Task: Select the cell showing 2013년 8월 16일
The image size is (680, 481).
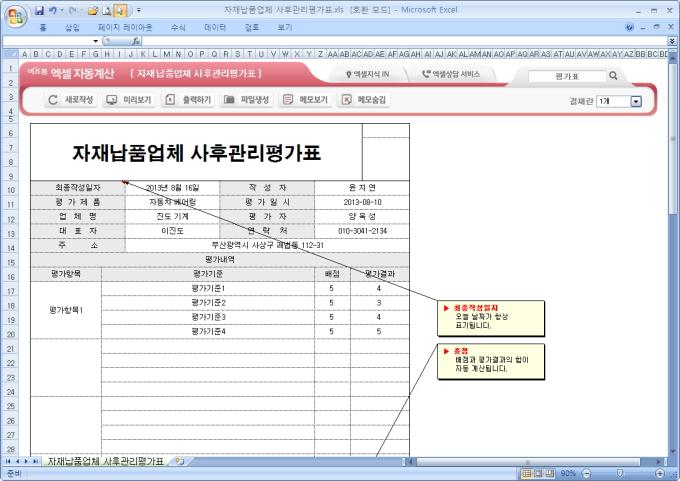Action: point(172,188)
